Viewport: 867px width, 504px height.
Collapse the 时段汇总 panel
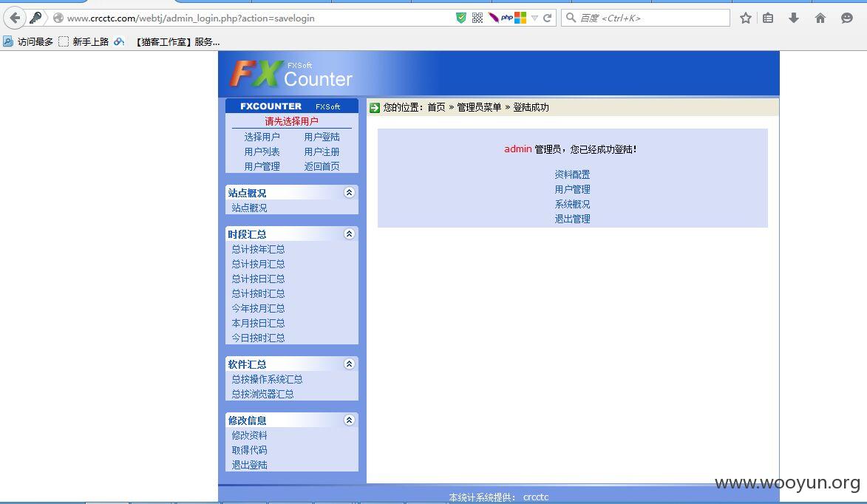pos(349,234)
